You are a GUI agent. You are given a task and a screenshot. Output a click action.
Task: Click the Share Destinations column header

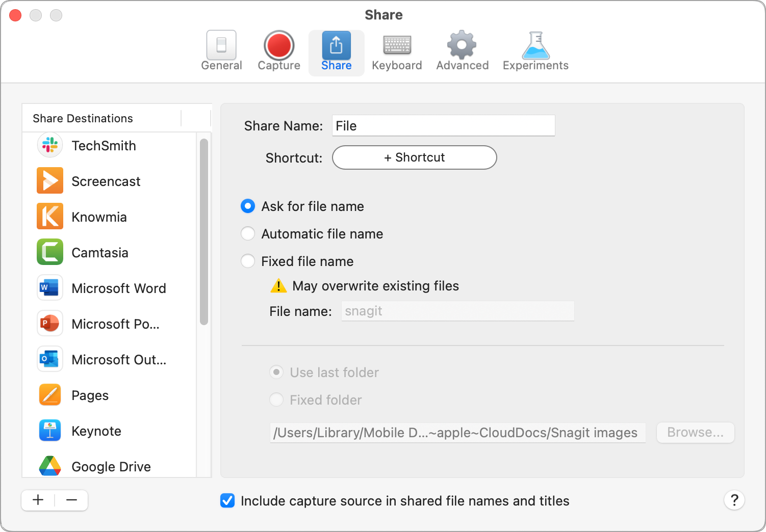coord(102,118)
